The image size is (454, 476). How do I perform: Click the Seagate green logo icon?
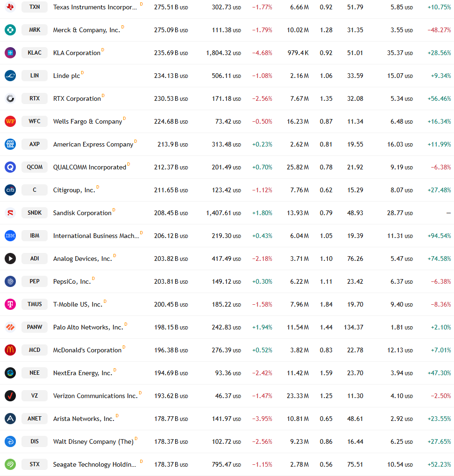(x=10, y=464)
